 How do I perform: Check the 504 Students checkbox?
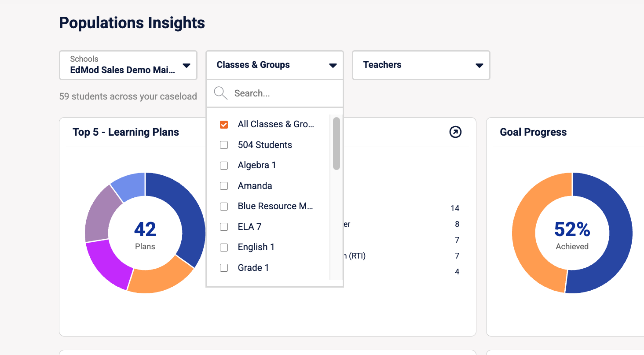point(224,145)
